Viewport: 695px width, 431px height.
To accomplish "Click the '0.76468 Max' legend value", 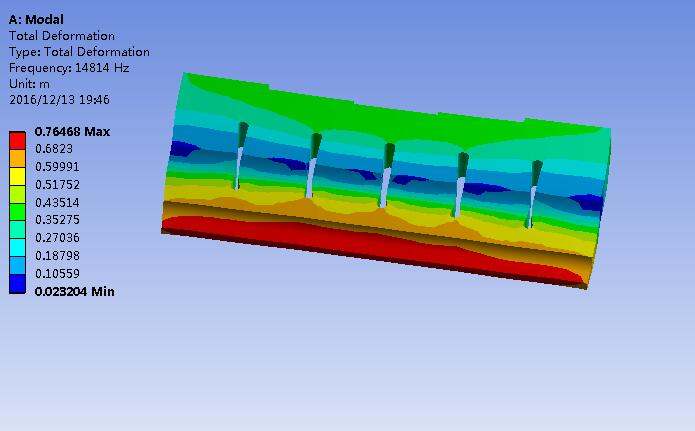I will [x=72, y=132].
